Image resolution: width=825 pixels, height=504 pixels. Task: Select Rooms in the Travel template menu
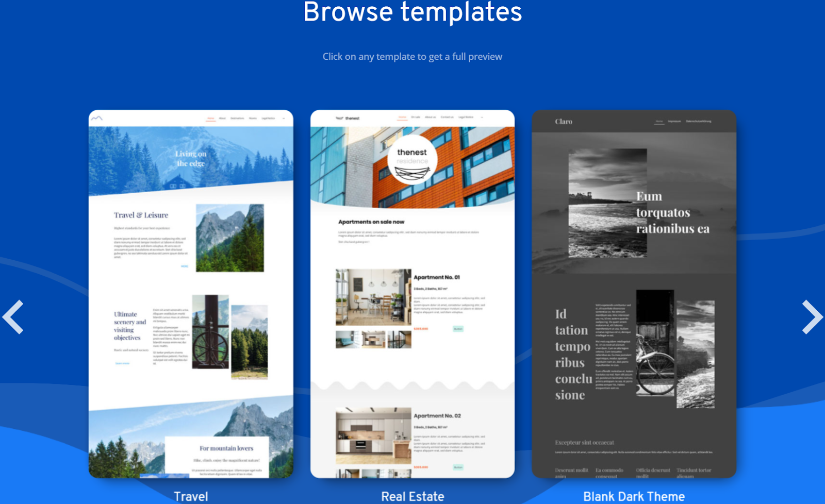(x=253, y=118)
